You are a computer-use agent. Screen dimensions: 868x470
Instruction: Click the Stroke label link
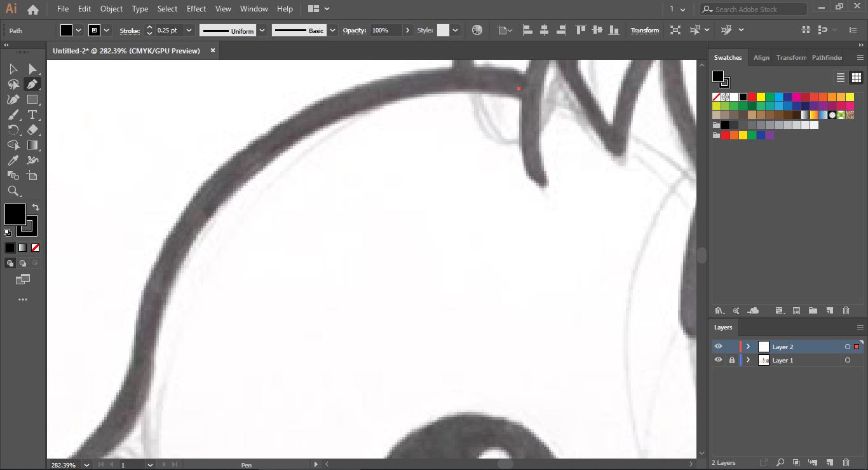click(x=130, y=31)
